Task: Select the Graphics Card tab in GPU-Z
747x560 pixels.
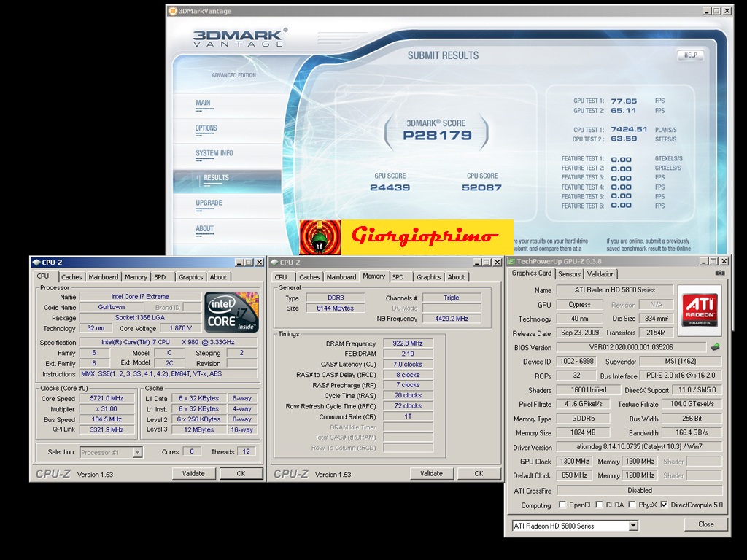Action: 532,273
